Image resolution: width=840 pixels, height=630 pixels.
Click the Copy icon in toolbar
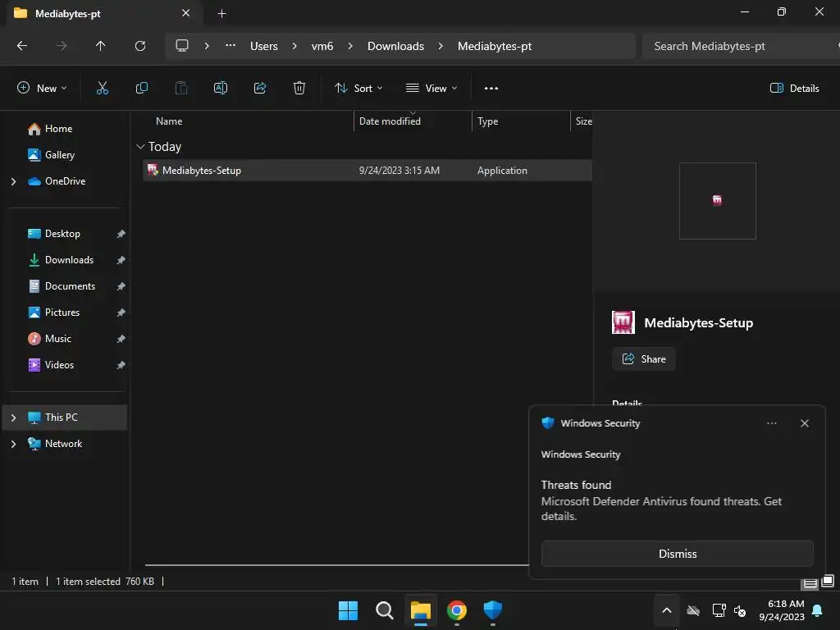coord(141,89)
